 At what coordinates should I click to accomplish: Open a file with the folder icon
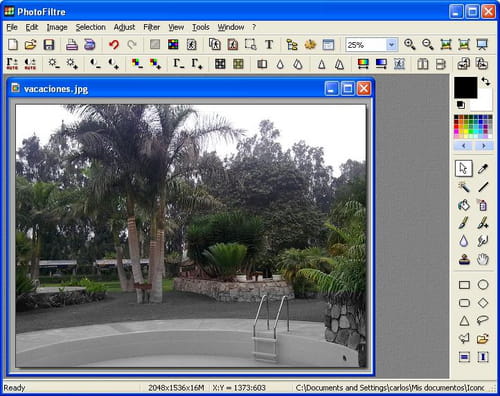click(x=30, y=44)
